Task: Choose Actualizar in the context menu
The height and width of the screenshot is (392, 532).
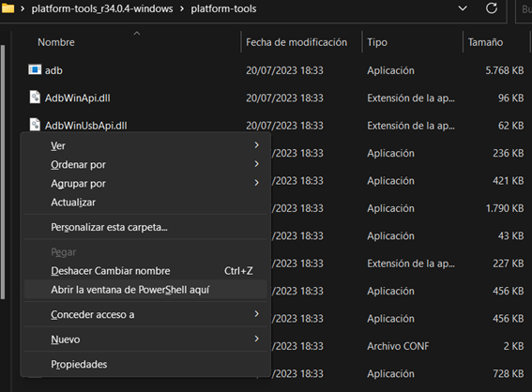Action: coord(145,203)
